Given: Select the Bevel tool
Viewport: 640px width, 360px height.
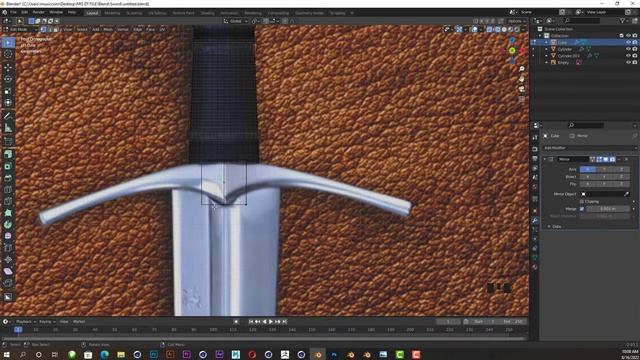Looking at the screenshot, I should [x=8, y=178].
